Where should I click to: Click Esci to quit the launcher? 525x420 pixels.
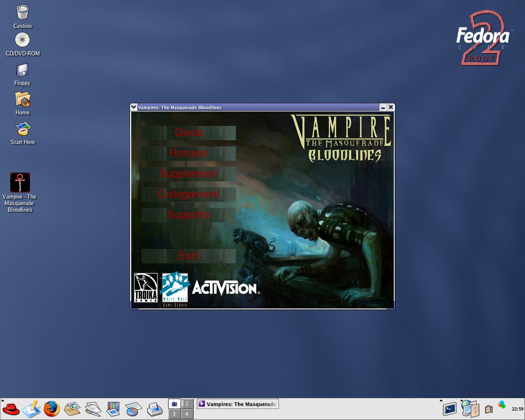coord(189,256)
